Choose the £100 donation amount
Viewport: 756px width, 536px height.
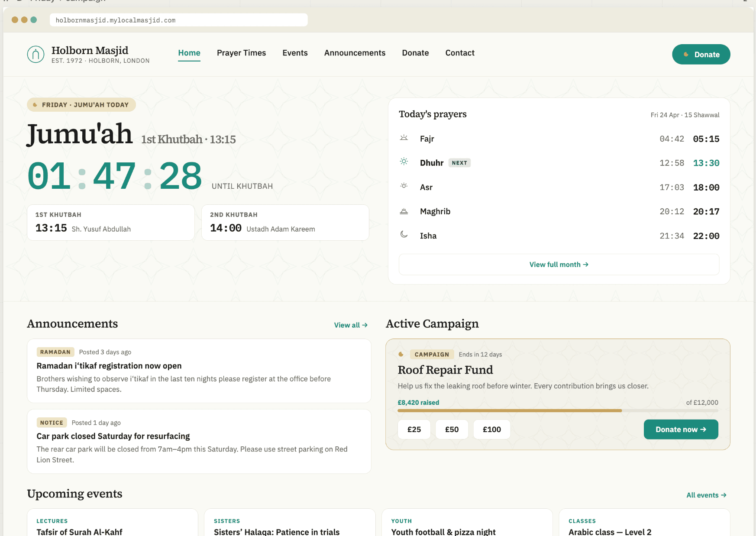point(492,429)
